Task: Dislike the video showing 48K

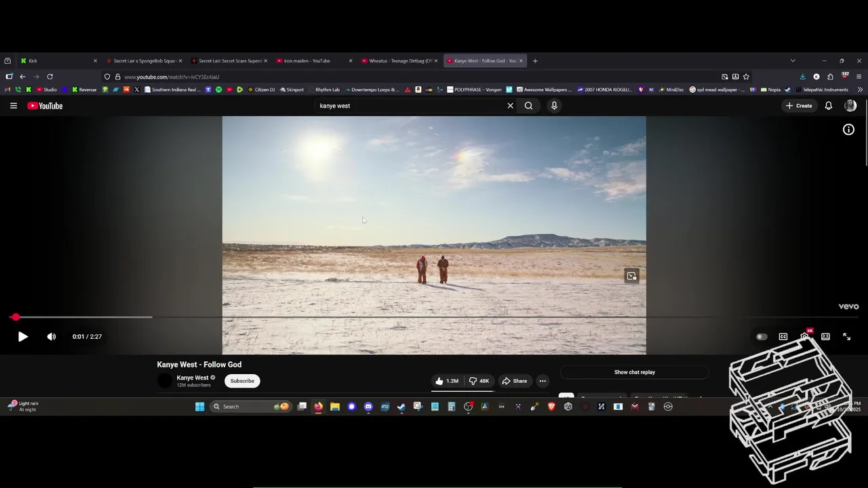Action: click(479, 381)
